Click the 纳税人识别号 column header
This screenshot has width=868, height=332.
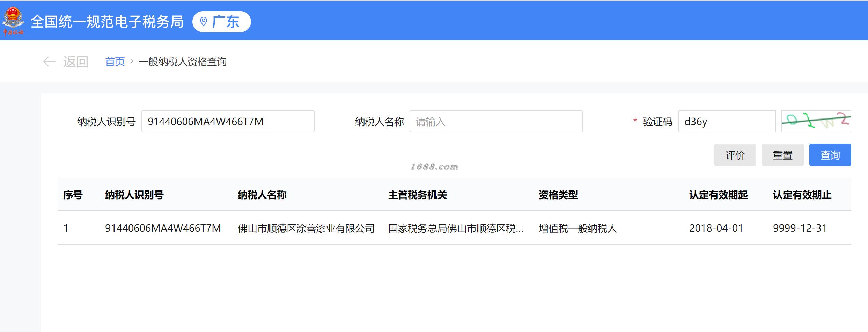click(134, 195)
